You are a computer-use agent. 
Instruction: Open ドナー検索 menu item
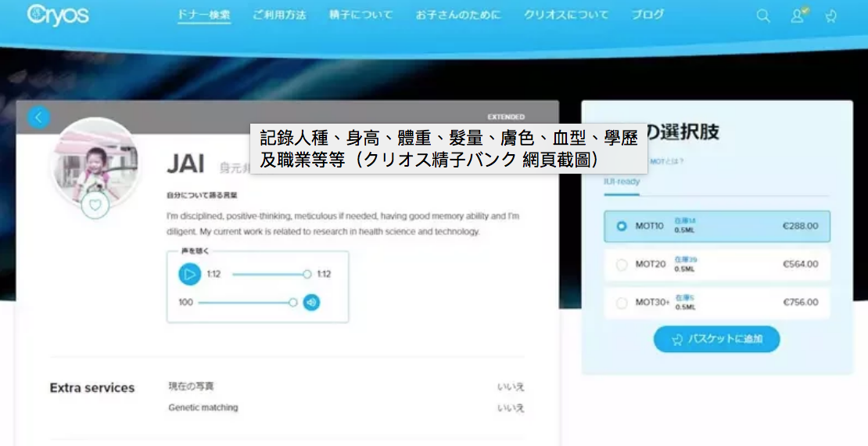[x=204, y=15]
